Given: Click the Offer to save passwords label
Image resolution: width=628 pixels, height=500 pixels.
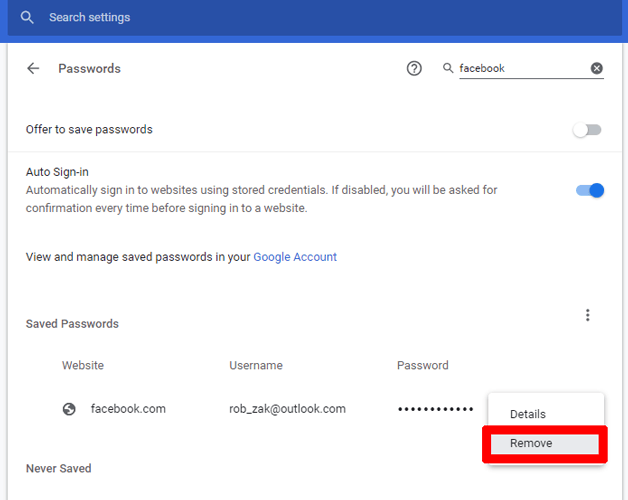Looking at the screenshot, I should point(89,129).
